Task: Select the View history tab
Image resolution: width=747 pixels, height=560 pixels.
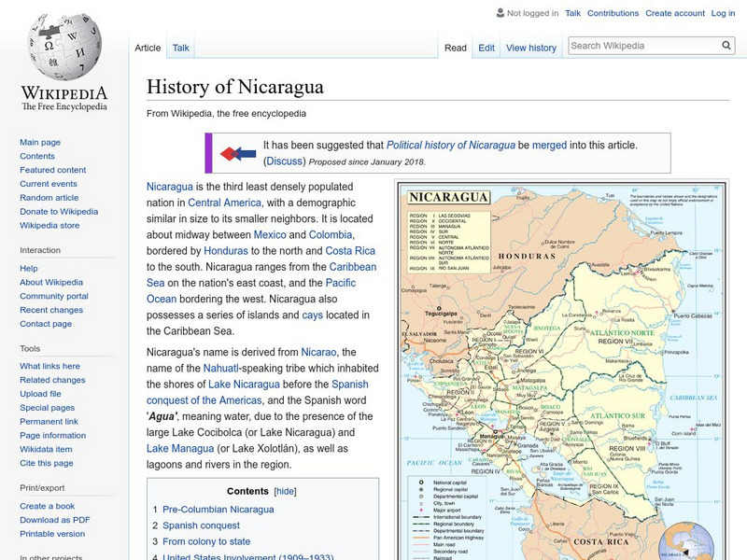Action: tap(529, 47)
